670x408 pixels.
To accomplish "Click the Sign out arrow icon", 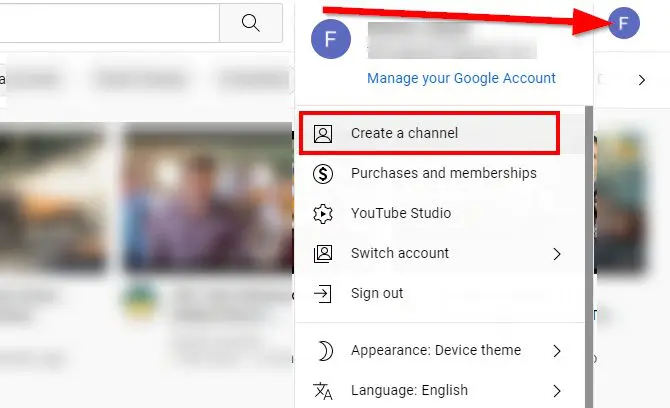I will tap(323, 294).
